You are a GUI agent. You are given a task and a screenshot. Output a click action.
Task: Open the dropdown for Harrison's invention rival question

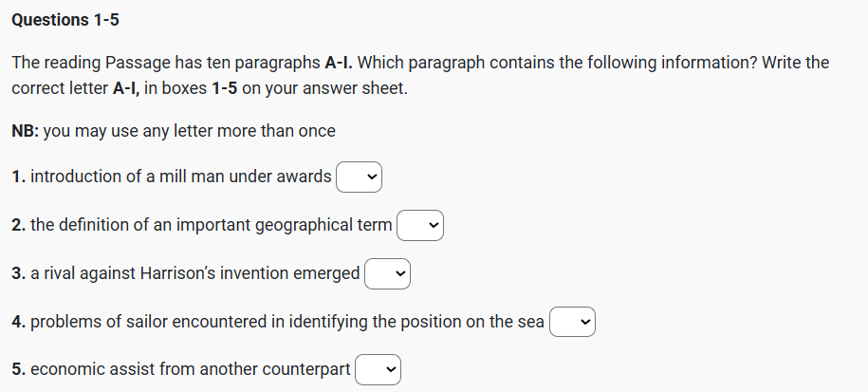pyautogui.click(x=387, y=274)
